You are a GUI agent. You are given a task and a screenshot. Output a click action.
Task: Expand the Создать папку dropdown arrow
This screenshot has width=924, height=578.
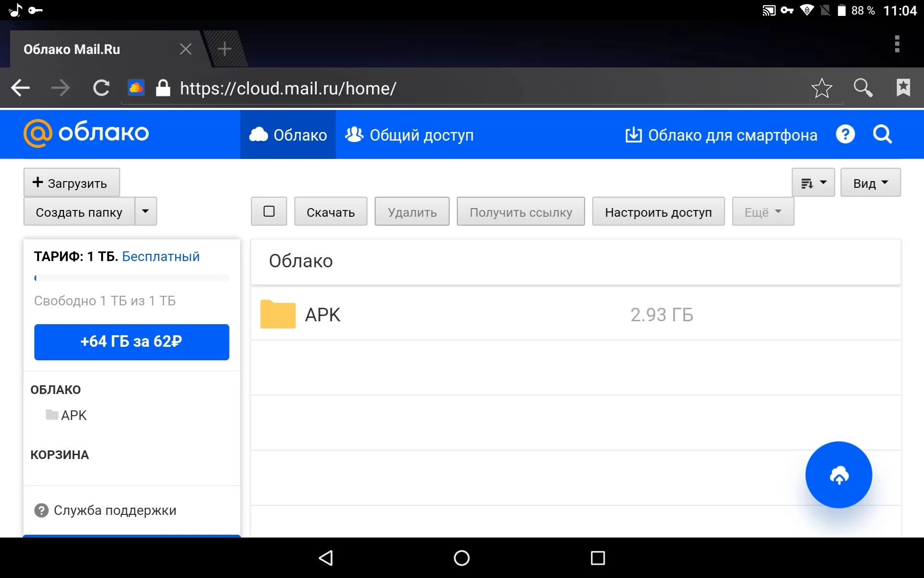(146, 211)
